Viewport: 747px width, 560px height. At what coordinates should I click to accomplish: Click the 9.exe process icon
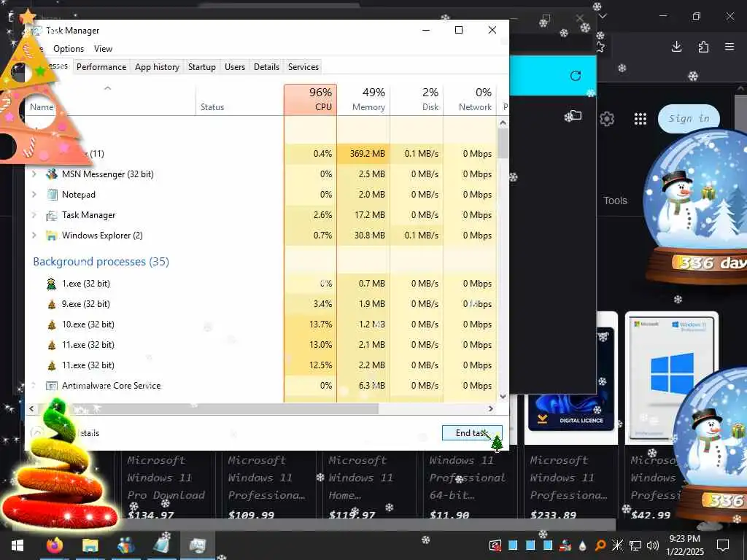tap(52, 304)
